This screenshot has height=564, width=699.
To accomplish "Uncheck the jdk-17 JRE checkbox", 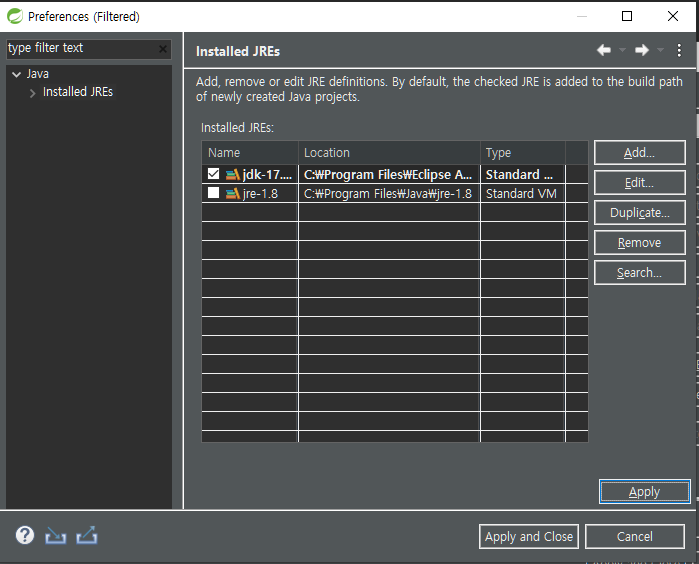I will coord(214,173).
